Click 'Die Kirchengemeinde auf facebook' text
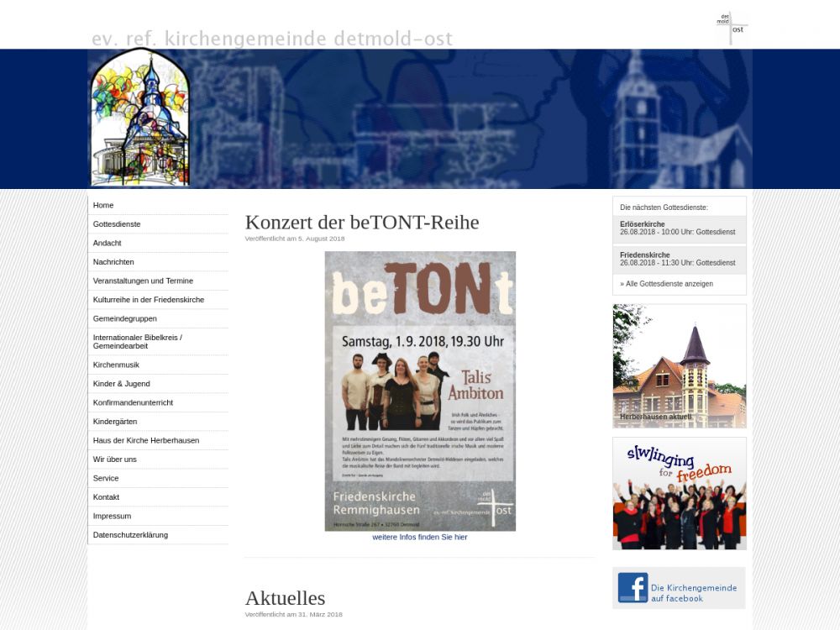This screenshot has height=630, width=840. (694, 593)
